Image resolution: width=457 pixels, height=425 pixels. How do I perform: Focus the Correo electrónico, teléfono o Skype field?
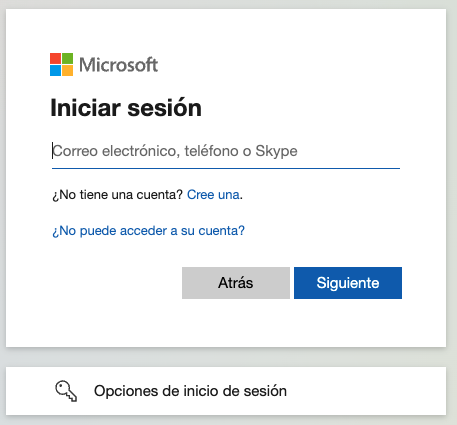(226, 151)
